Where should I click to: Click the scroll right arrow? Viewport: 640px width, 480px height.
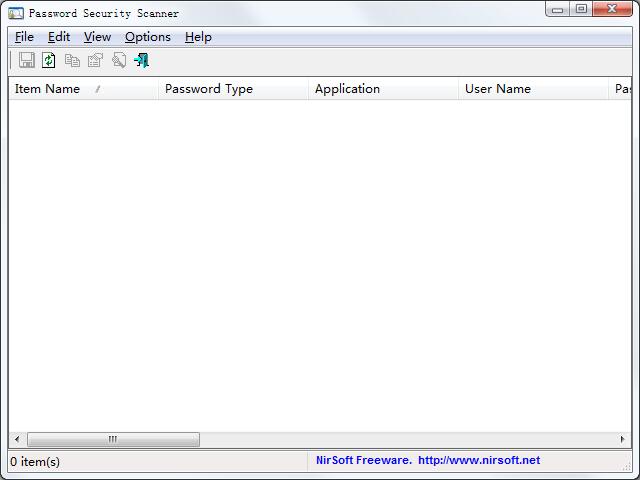click(x=623, y=439)
